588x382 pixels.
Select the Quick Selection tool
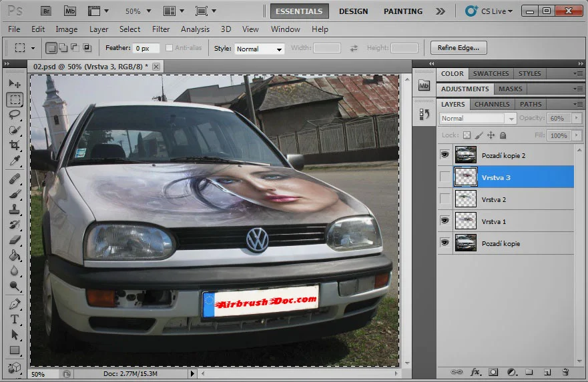15,130
